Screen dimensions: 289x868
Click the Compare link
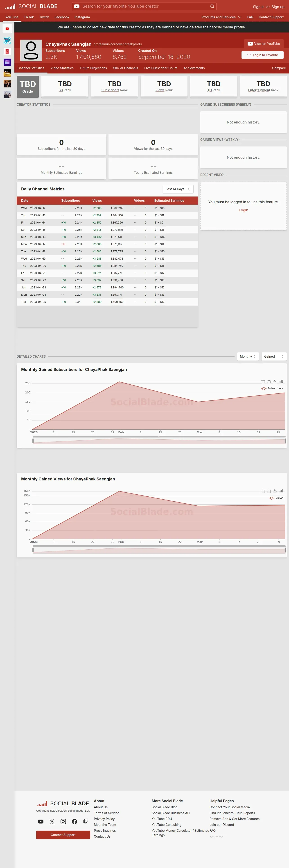point(279,68)
